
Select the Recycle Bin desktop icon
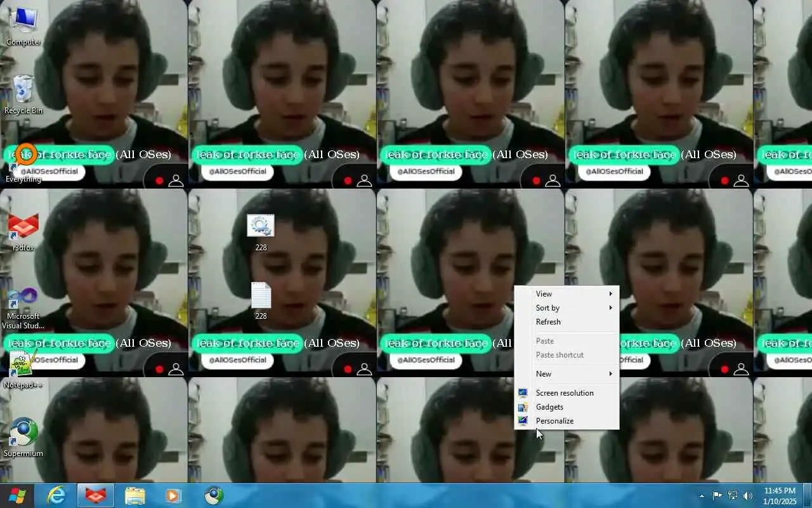(x=23, y=95)
